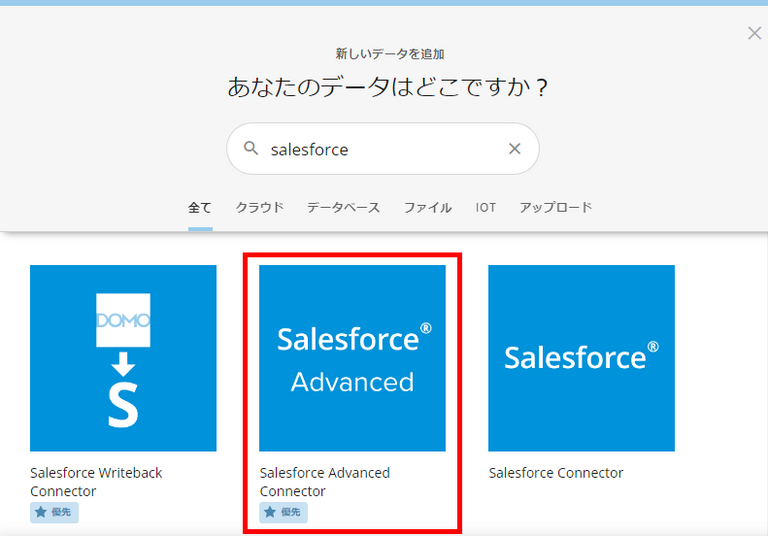Click the Salesforce Connector name

(556, 473)
